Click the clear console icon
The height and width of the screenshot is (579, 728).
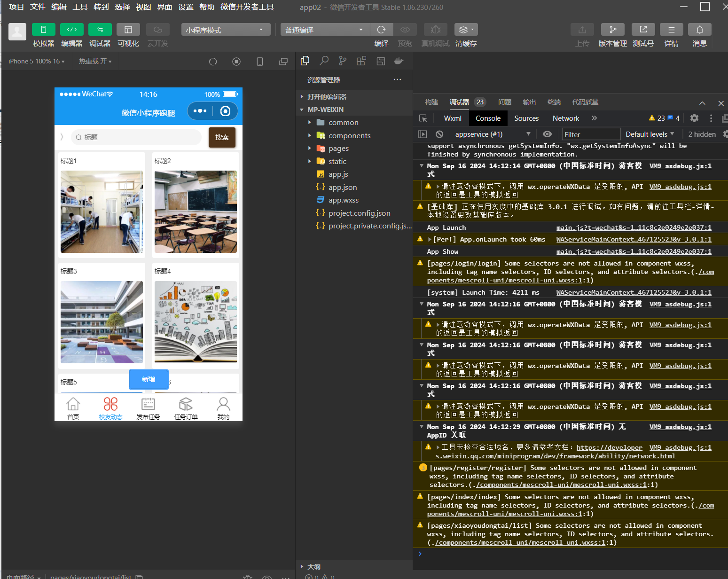coord(439,134)
